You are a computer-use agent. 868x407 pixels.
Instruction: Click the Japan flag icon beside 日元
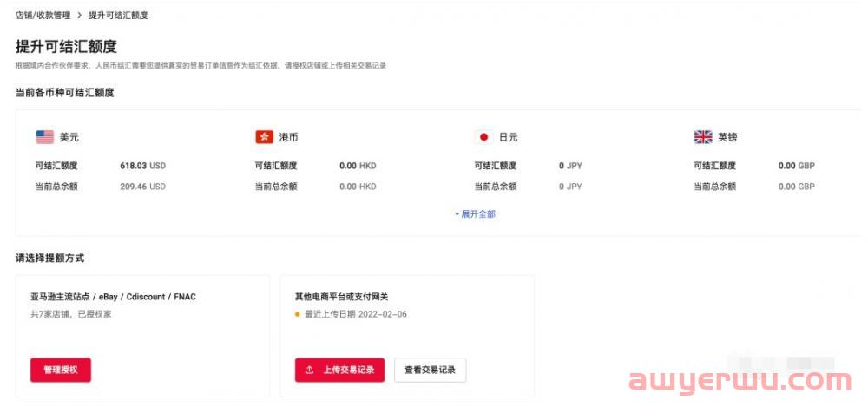(483, 137)
